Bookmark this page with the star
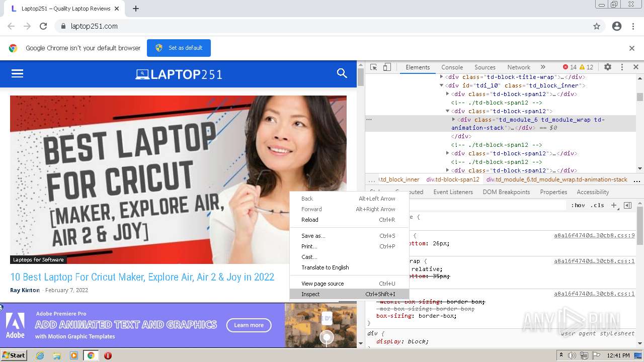The image size is (644, 362). pyautogui.click(x=597, y=26)
